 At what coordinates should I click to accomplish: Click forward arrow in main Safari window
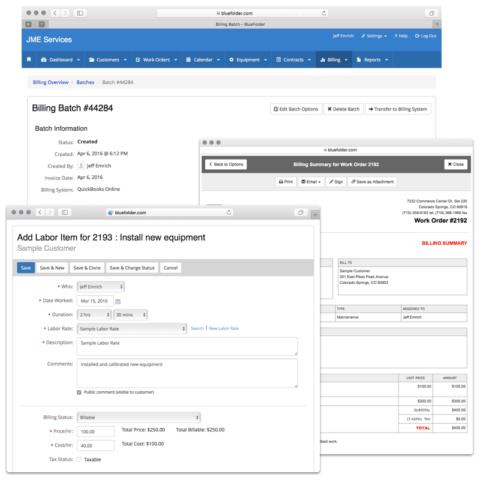pyautogui.click(x=65, y=13)
